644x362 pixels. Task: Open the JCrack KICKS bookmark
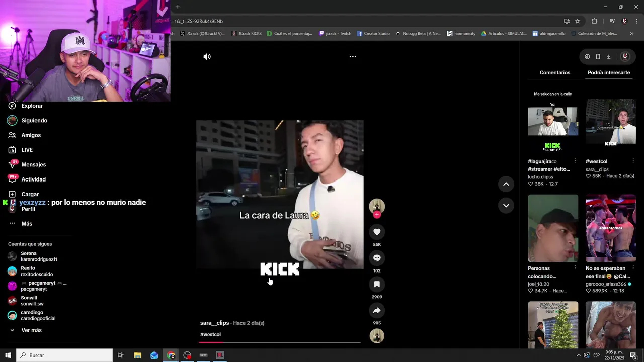(x=247, y=34)
